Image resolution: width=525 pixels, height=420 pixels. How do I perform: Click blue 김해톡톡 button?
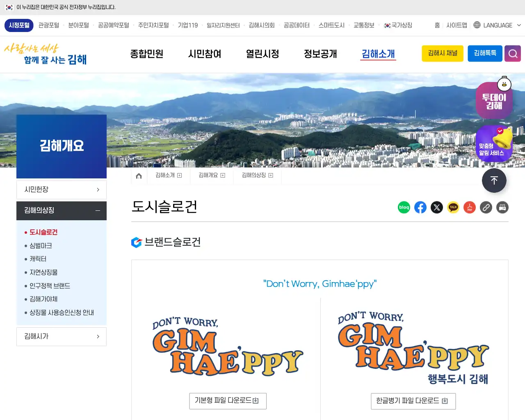(485, 53)
